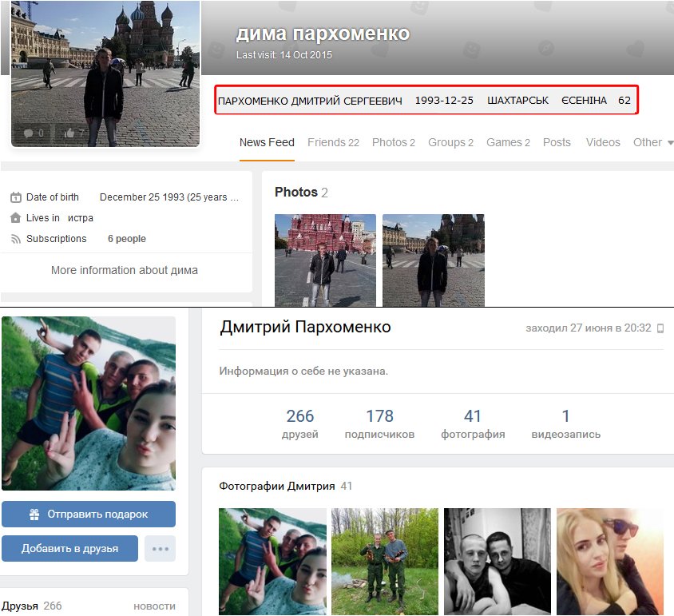Image resolution: width=674 pixels, height=616 pixels.
Task: View the 266 друзей counter
Action: [x=300, y=423]
